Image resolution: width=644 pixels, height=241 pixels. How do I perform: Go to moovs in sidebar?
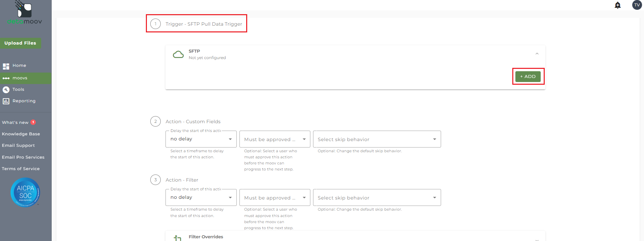click(20, 78)
